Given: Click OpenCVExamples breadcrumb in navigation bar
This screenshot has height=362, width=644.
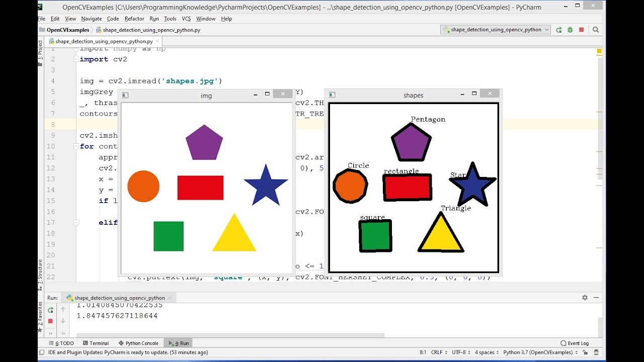Looking at the screenshot, I should coord(64,30).
